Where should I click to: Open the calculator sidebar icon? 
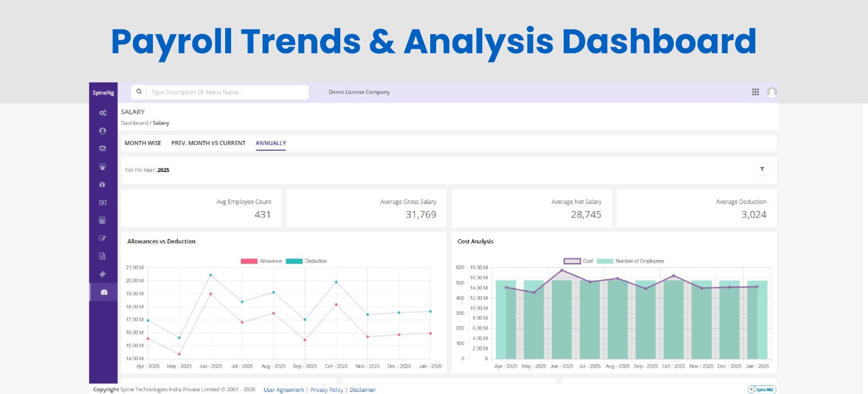pos(103,220)
